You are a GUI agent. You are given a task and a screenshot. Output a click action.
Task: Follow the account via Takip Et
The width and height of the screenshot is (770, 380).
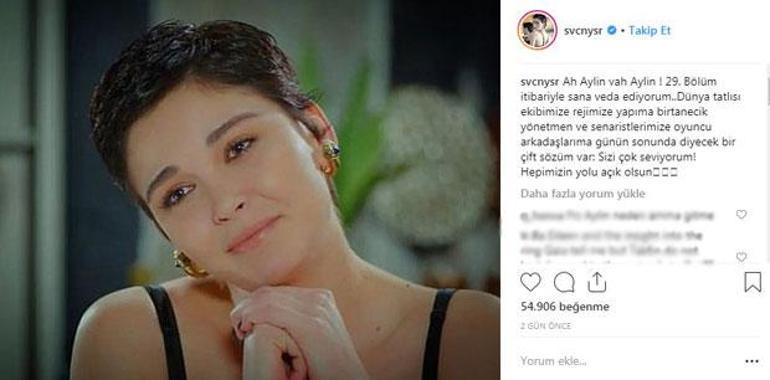(650, 31)
